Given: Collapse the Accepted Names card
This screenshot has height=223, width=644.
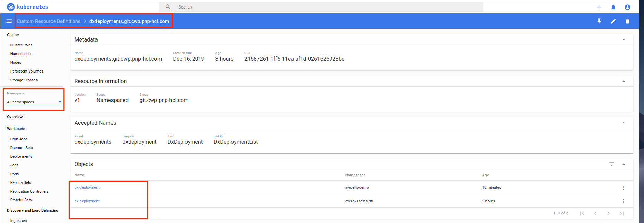Looking at the screenshot, I should (624, 123).
